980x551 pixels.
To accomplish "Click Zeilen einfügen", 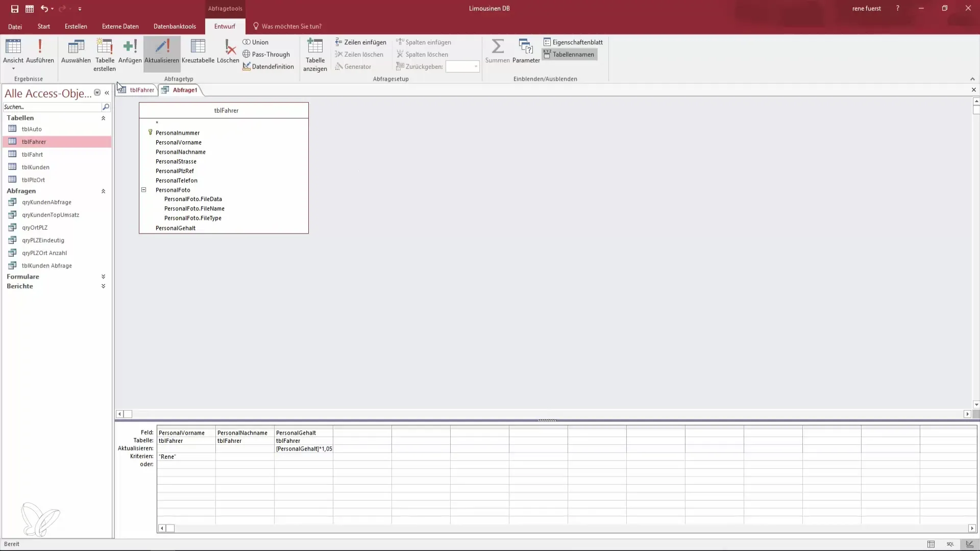I will point(360,42).
